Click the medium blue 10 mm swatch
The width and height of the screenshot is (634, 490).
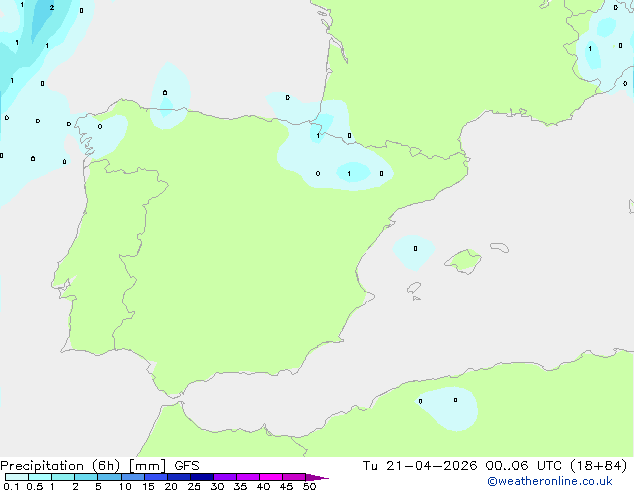click(133, 477)
